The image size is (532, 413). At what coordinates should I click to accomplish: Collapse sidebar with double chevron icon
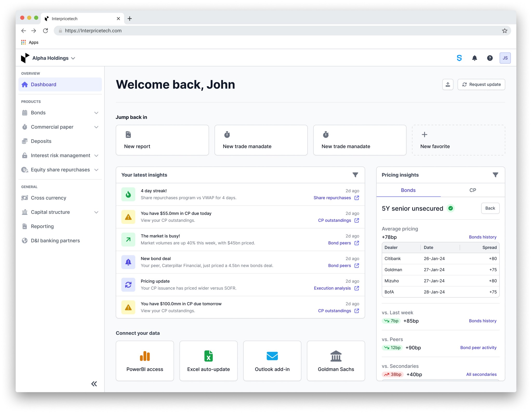click(x=94, y=384)
